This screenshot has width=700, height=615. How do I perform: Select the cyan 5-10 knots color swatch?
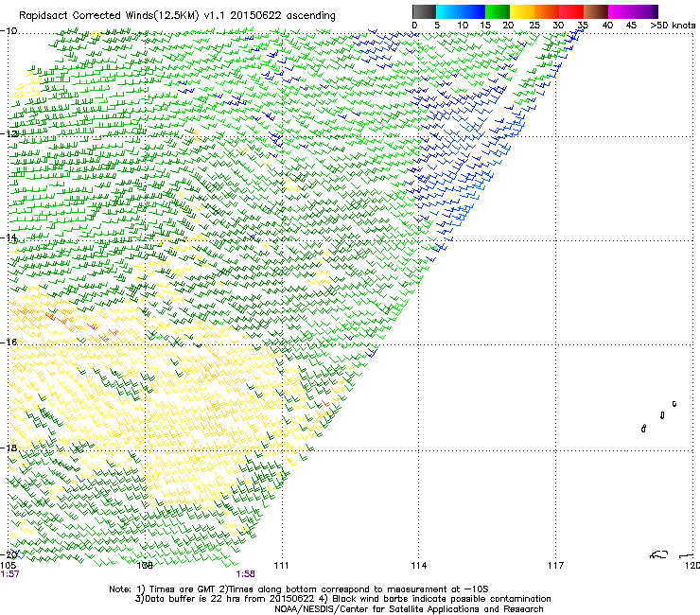click(448, 11)
